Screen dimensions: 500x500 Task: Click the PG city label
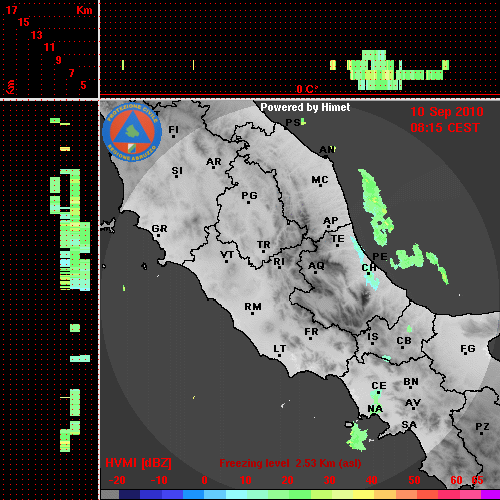tap(249, 195)
